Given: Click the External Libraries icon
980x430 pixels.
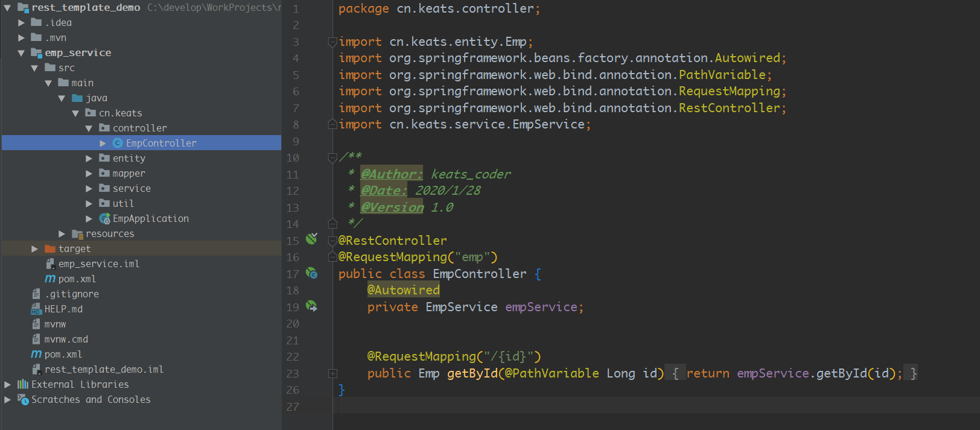Looking at the screenshot, I should pyautogui.click(x=23, y=384).
